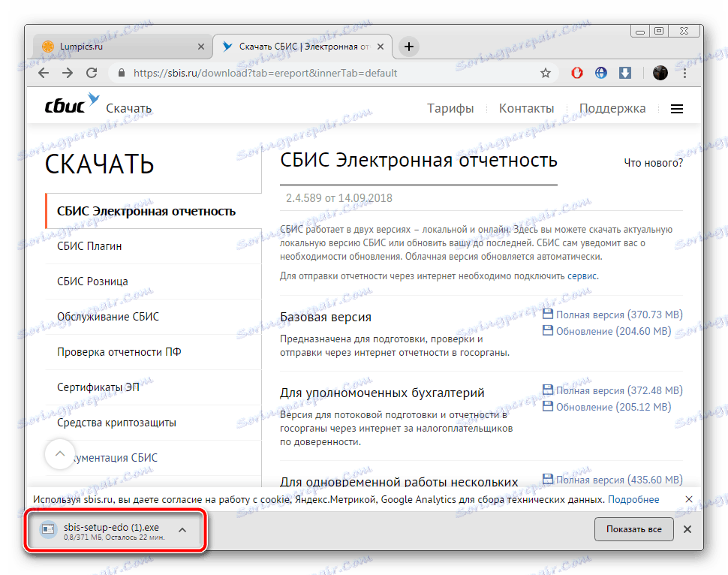
Task: Bookmark this page with the star icon
Action: point(546,73)
